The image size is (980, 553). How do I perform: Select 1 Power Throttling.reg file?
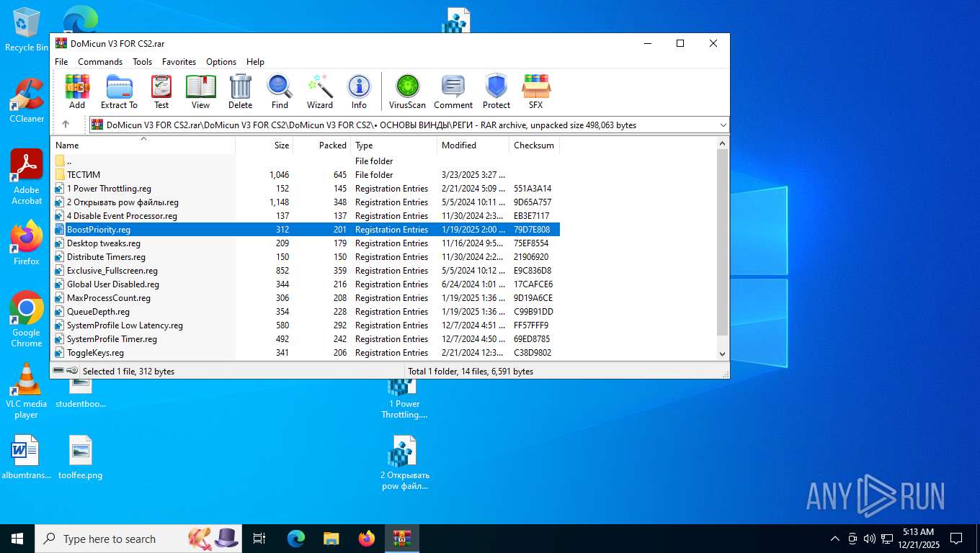[x=306, y=189]
